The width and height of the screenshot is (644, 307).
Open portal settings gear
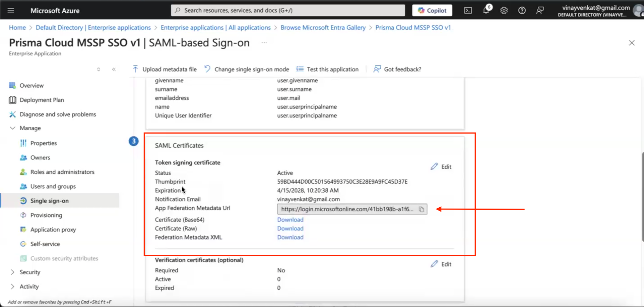[x=504, y=10]
